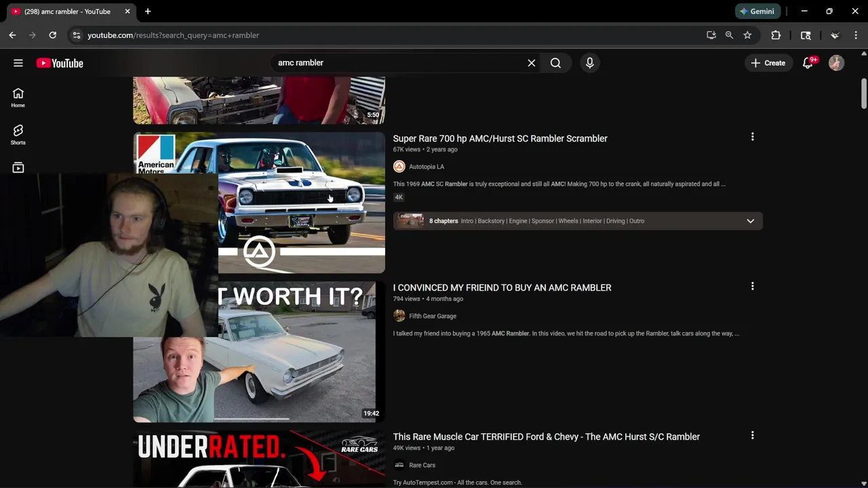This screenshot has height=488, width=868.
Task: Open I CONVINCED MY FRIEIND TO BUY title
Action: (502, 287)
